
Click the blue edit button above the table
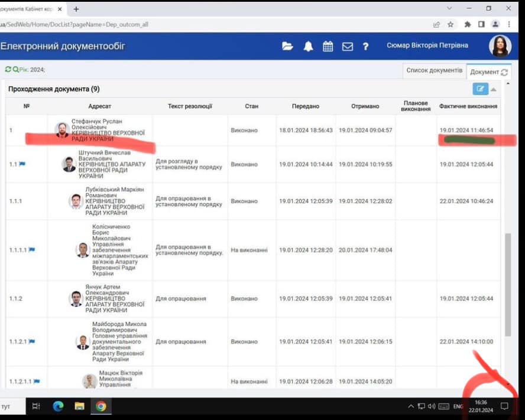click(480, 89)
